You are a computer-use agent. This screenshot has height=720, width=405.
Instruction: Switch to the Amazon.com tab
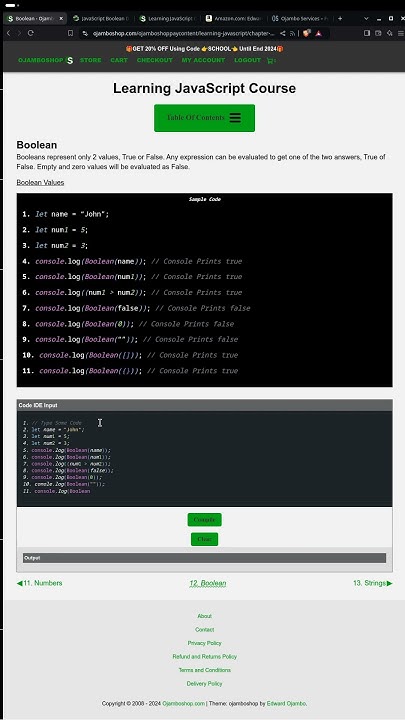click(234, 18)
